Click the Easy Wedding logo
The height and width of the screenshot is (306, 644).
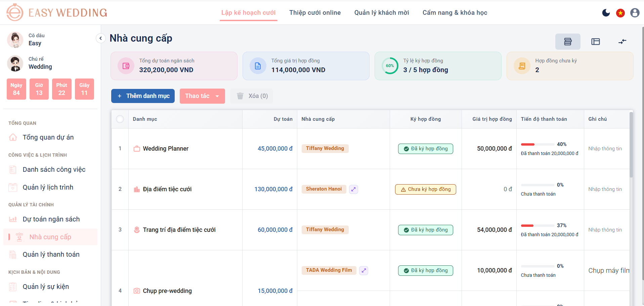point(57,12)
